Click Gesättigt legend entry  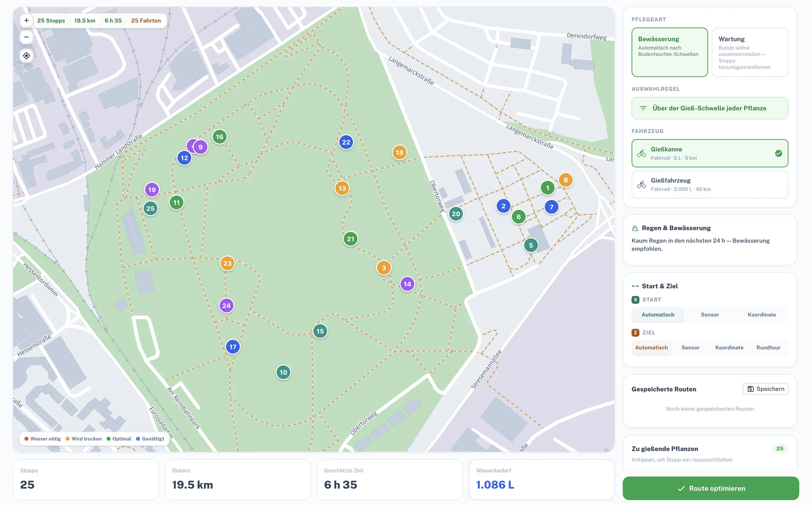[150, 439]
